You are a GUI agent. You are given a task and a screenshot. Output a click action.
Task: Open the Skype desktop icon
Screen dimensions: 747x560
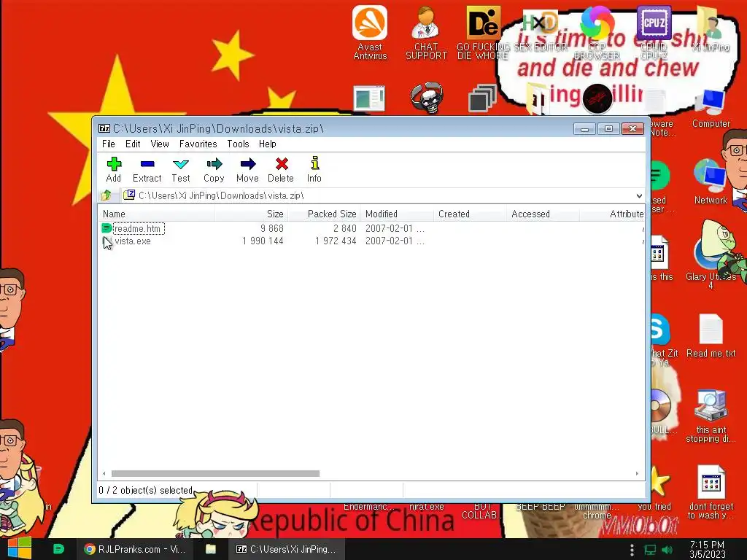coord(659,329)
